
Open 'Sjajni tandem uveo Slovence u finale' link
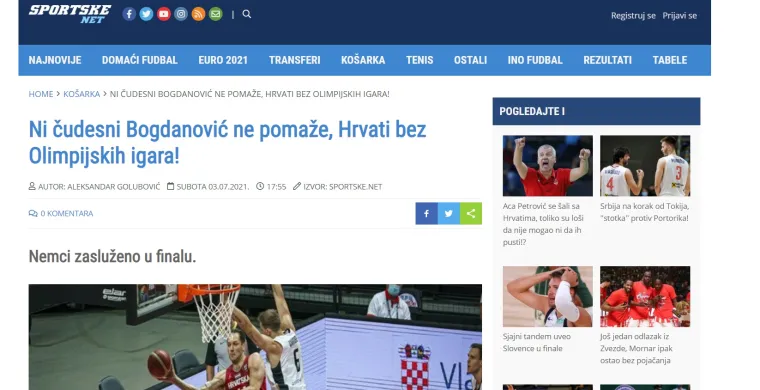pos(537,343)
